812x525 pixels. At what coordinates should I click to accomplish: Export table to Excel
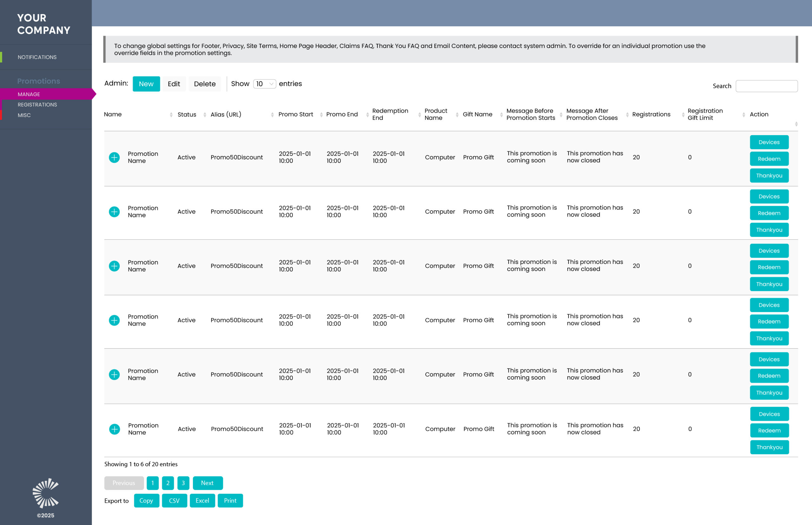click(x=202, y=501)
